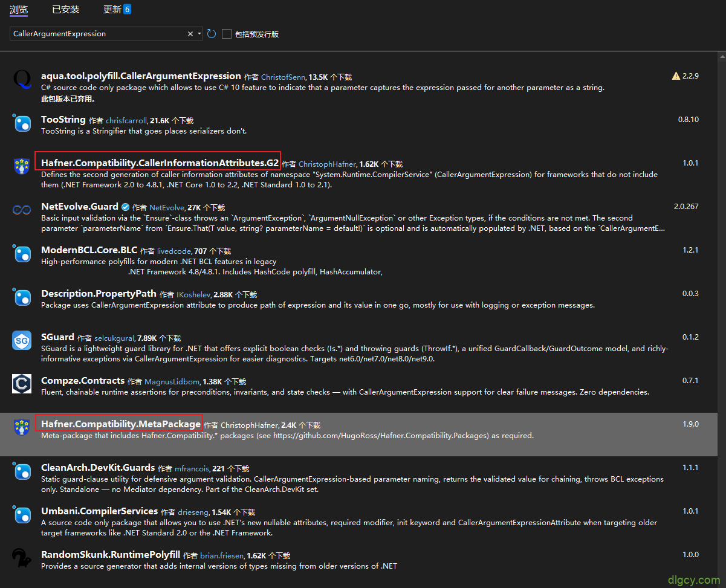Viewport: 726px width, 588px height.
Task: Click the RandomSkunk.RuntimePolyfill squirrel icon
Action: pyautogui.click(x=22, y=558)
